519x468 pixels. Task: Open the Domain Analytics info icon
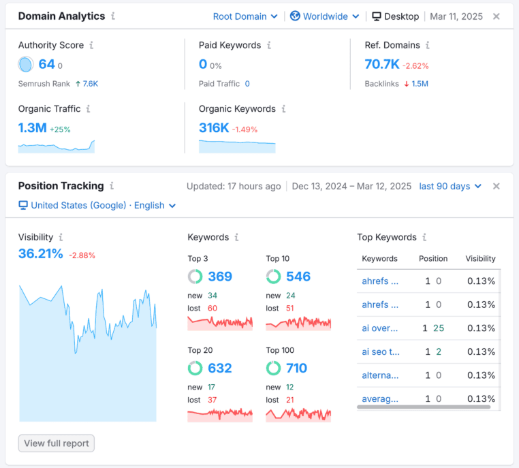pos(113,16)
